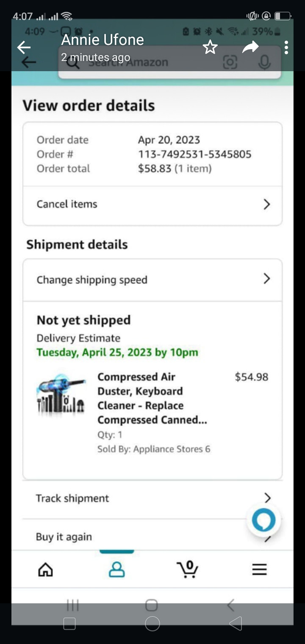305x644 pixels.
Task: Expand Cancel items row chevron
Action: (x=266, y=204)
